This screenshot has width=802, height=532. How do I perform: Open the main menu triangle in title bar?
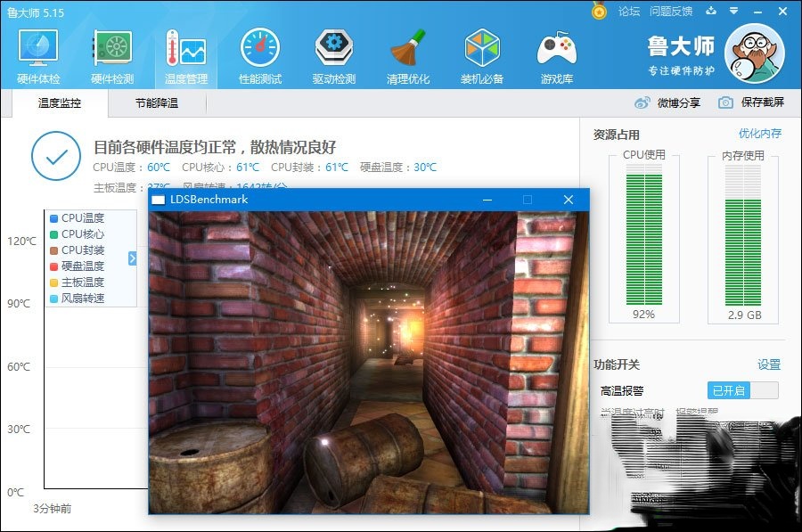click(734, 10)
